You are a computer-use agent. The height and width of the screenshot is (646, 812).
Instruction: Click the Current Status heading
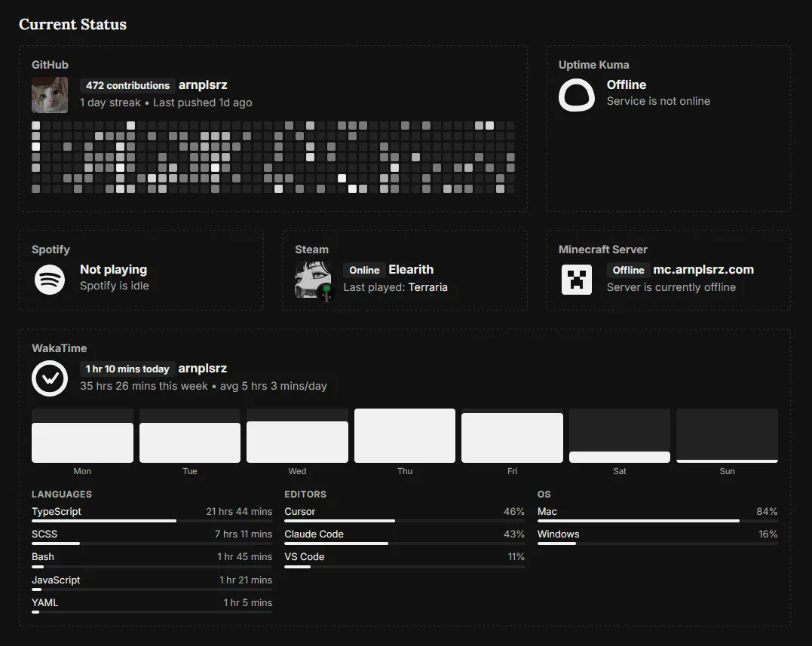72,24
